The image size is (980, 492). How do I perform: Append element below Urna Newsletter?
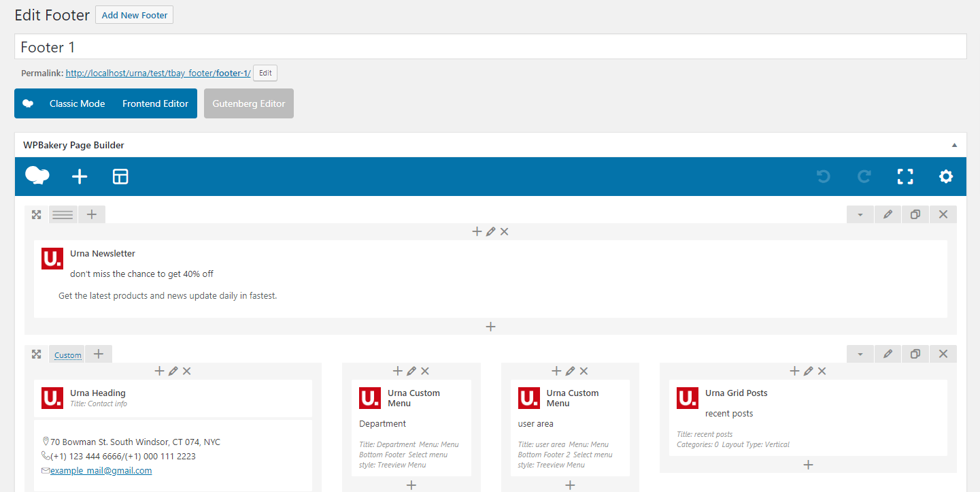click(x=490, y=327)
